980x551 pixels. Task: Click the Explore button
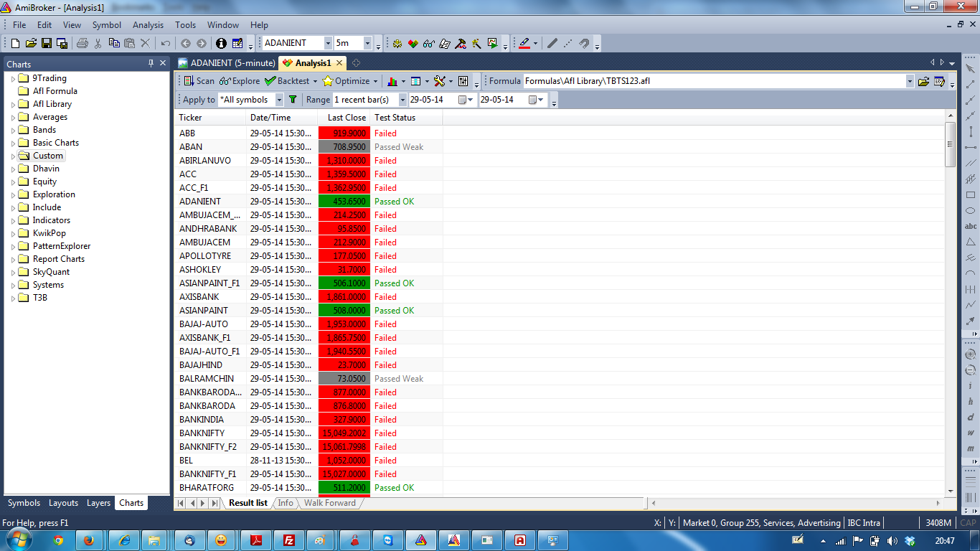click(240, 81)
